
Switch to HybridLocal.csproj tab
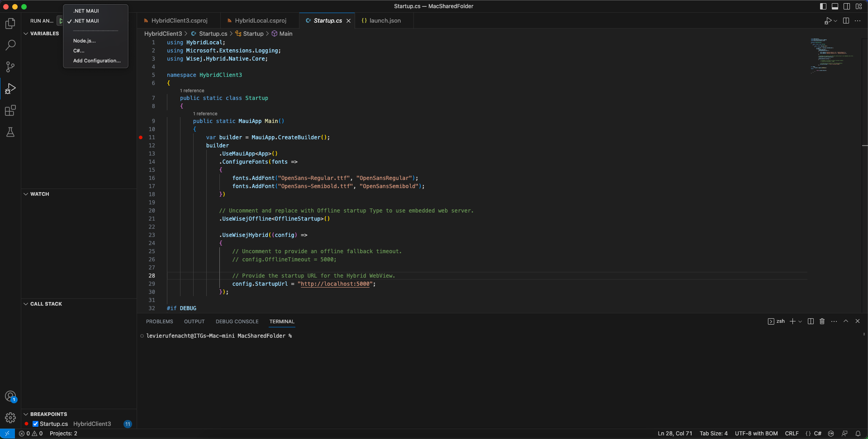(x=260, y=21)
